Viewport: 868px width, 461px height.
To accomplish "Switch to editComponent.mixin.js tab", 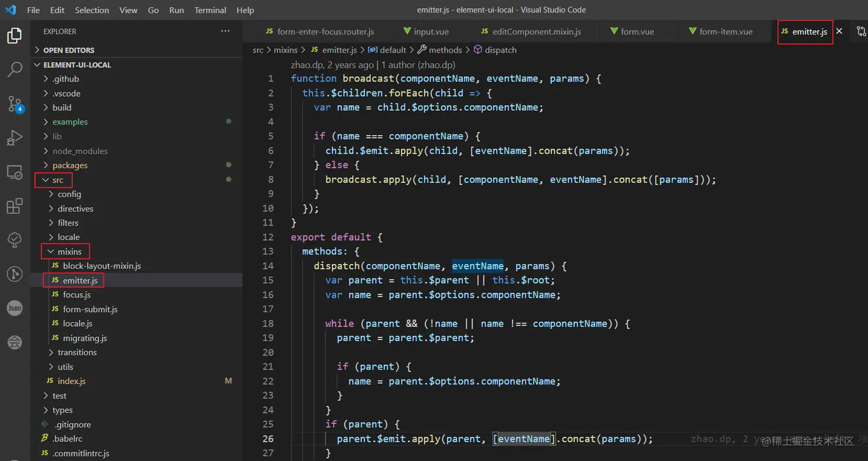I will click(x=530, y=32).
